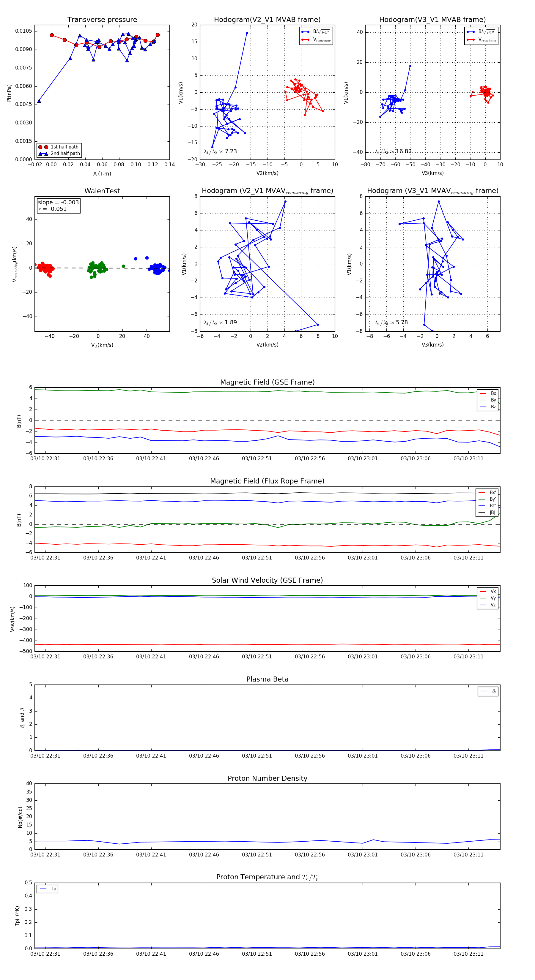
Task: Click the 'Vsw(km/s)' y-axis label
Action: point(12,619)
